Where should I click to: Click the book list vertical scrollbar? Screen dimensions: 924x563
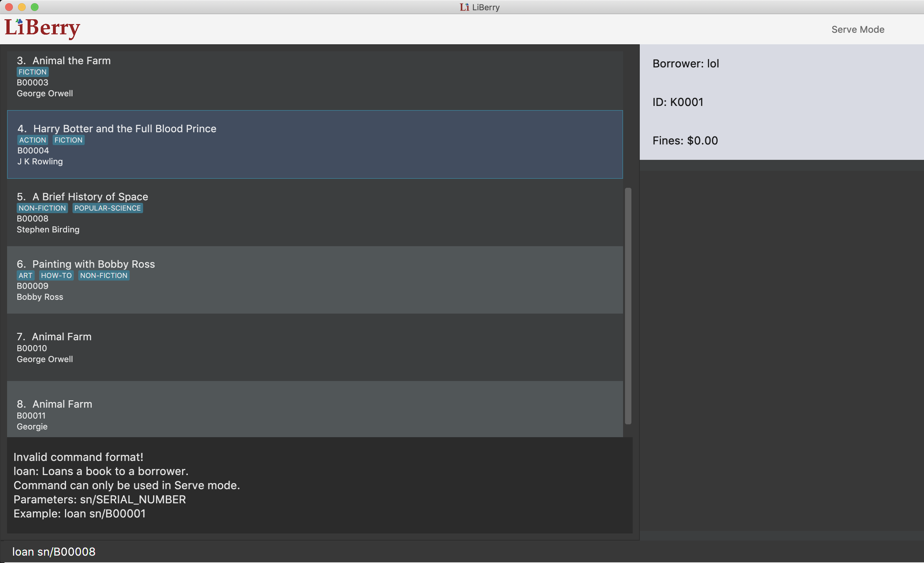click(628, 306)
